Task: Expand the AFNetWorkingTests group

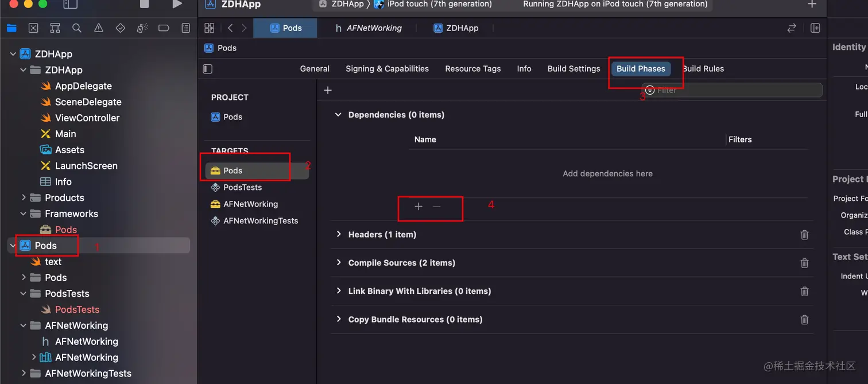Action: (24, 373)
